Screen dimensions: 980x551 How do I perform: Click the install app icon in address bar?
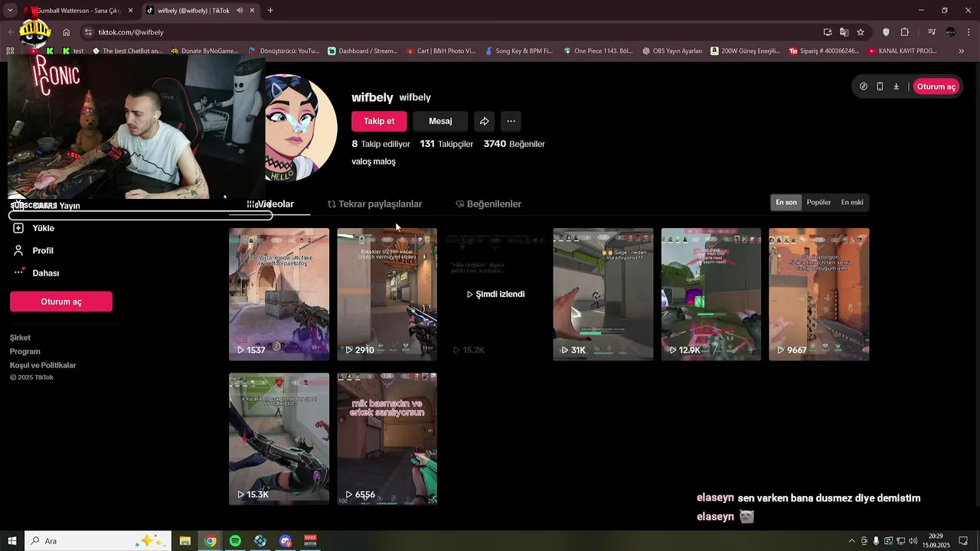tap(828, 32)
